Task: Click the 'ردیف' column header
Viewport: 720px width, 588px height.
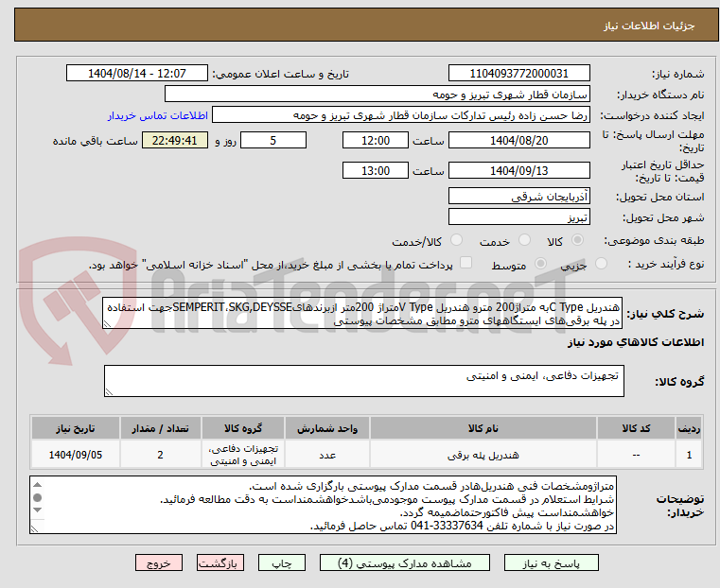Action: 689,428
